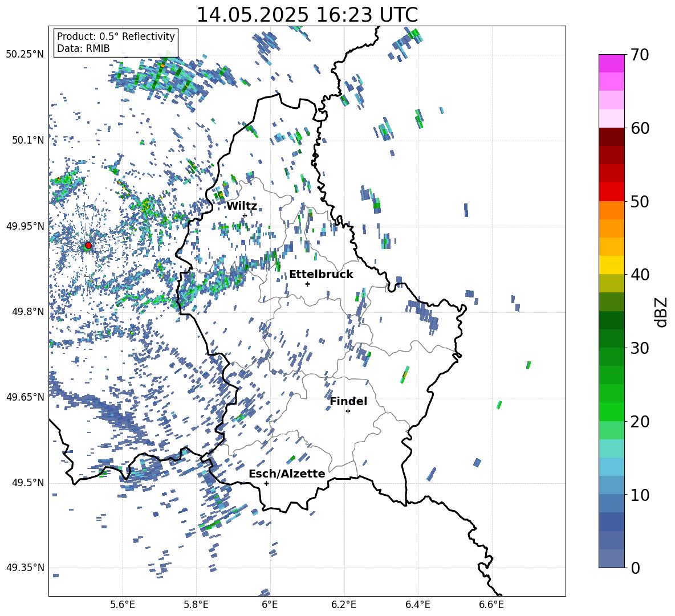Click the Ettelbruck city label
675x616 pixels.
[x=321, y=275]
